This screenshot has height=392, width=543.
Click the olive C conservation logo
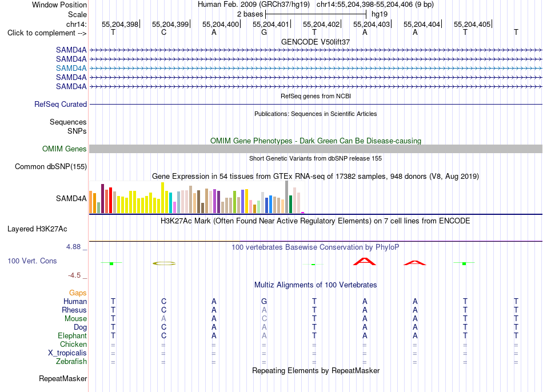[x=164, y=263]
